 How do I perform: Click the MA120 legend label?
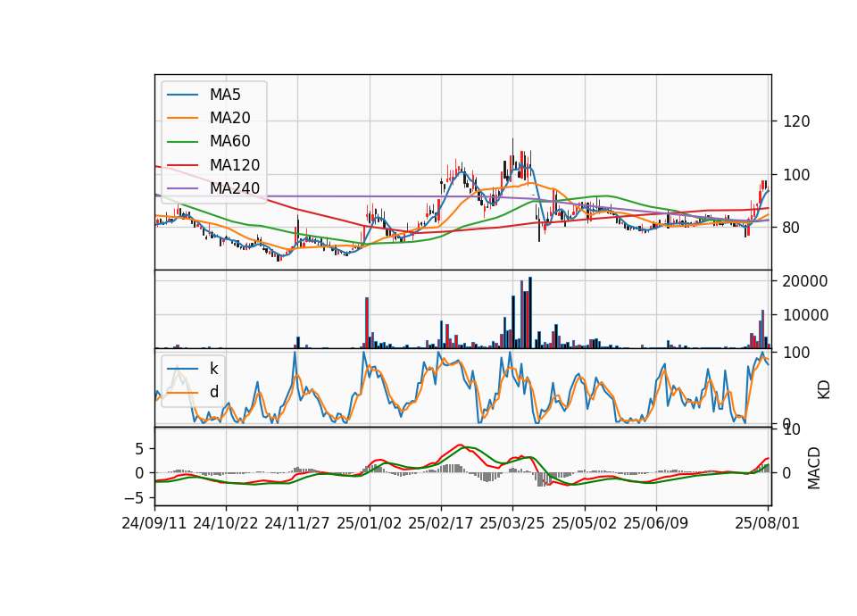(x=235, y=165)
